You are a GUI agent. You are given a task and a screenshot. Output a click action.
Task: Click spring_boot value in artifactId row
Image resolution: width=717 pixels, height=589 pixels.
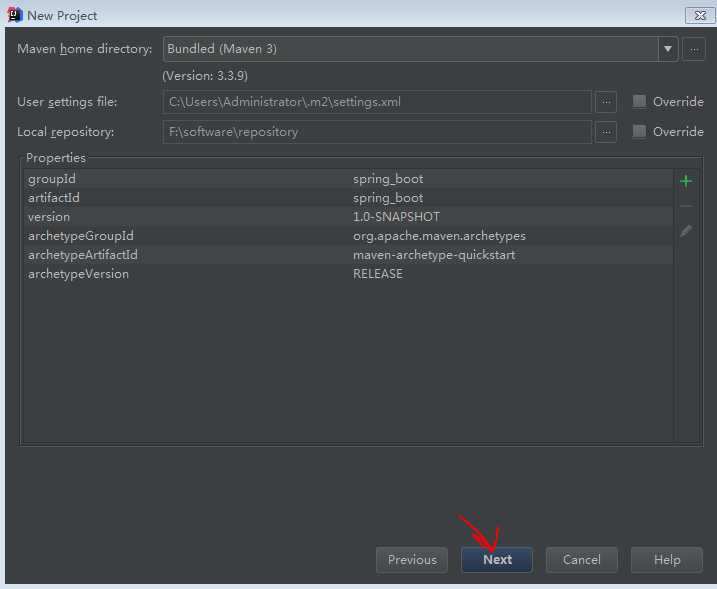pos(388,198)
